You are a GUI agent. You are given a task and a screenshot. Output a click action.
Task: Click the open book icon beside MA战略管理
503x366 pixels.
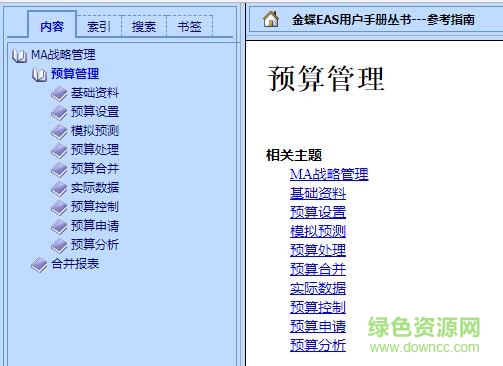(19, 56)
